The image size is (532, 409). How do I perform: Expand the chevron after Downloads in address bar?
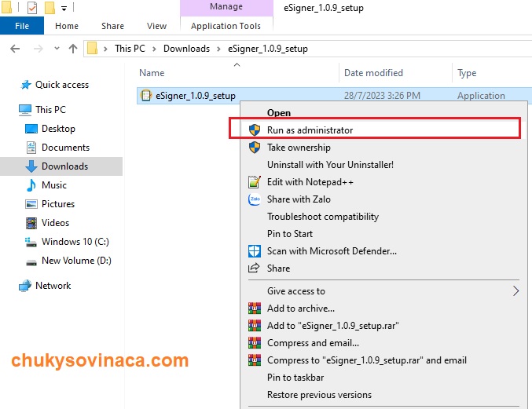coord(218,49)
